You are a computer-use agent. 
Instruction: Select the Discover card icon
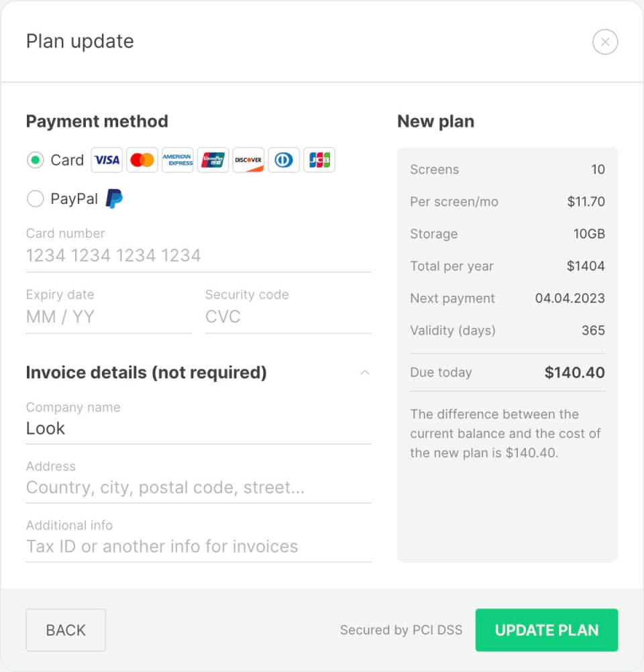click(x=248, y=160)
